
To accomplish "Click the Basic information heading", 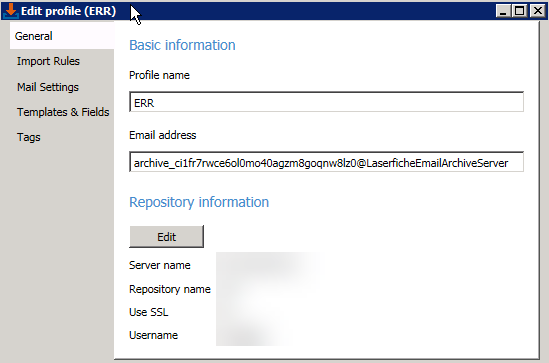I will [x=182, y=45].
